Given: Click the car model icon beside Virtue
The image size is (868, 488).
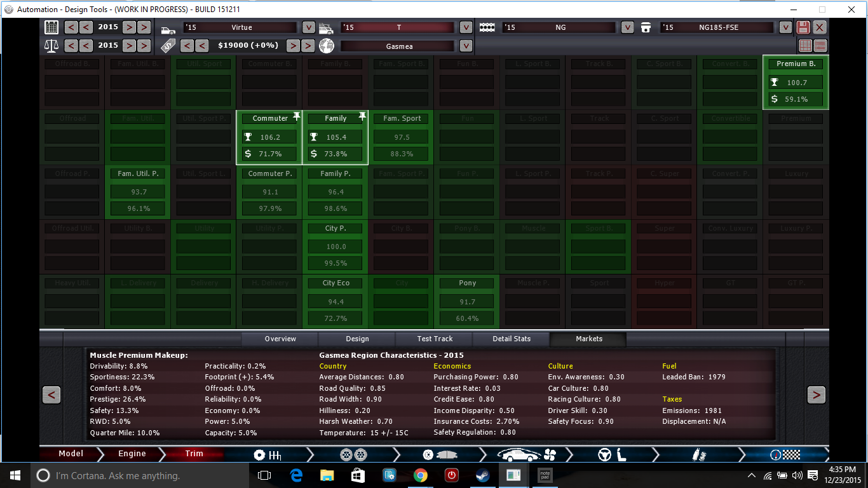Looking at the screenshot, I should (168, 29).
